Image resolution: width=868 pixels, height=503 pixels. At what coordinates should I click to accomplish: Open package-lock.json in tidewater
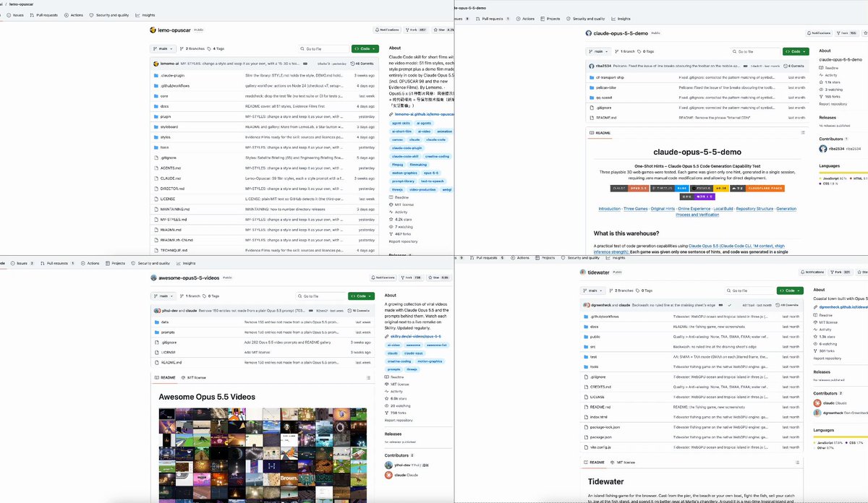(605, 427)
